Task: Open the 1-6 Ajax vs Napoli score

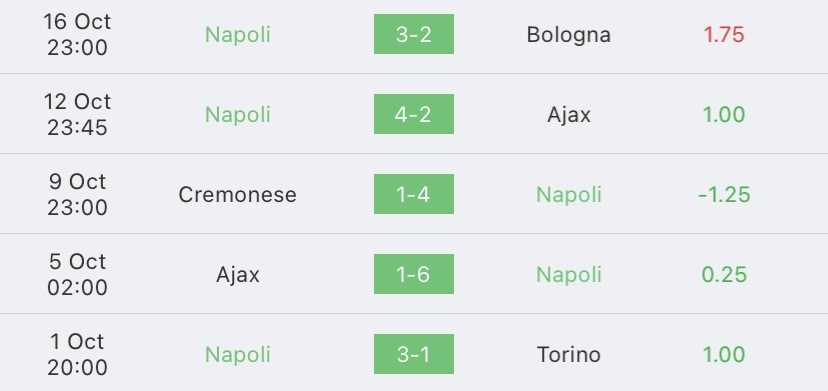Action: [x=413, y=274]
